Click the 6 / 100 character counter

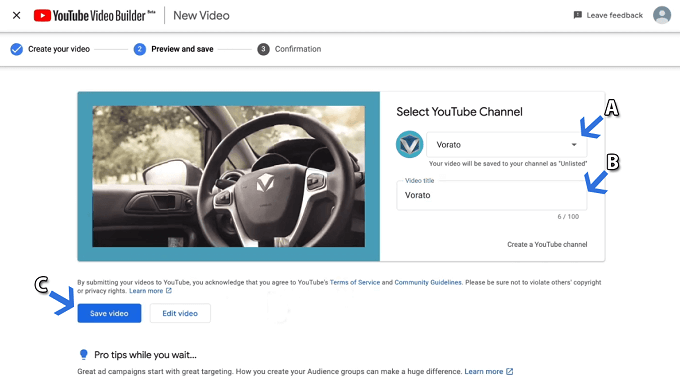[568, 216]
